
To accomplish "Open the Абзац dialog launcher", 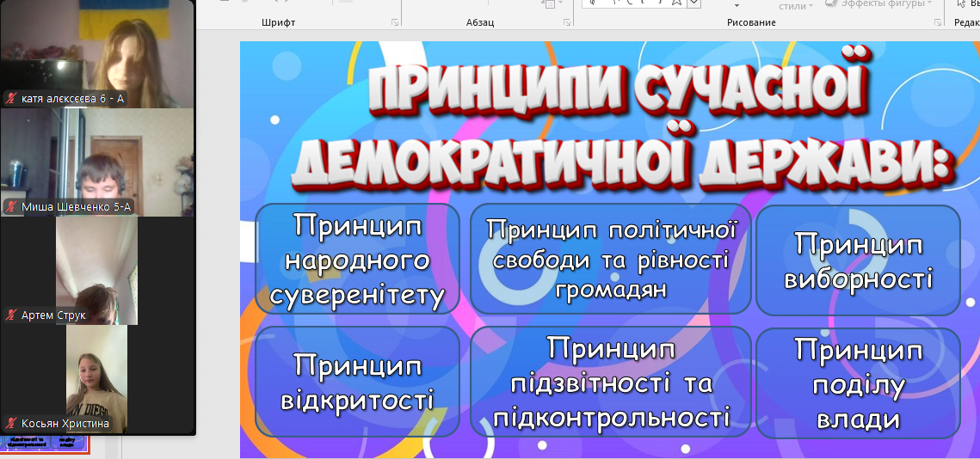I will [565, 22].
